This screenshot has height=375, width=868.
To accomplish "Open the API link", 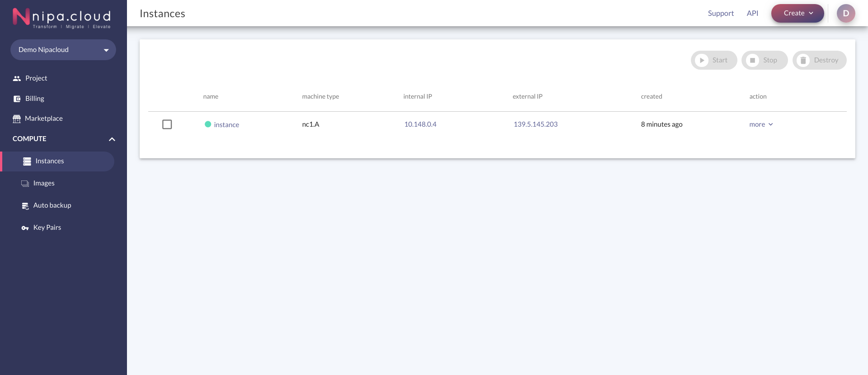I will 752,13.
